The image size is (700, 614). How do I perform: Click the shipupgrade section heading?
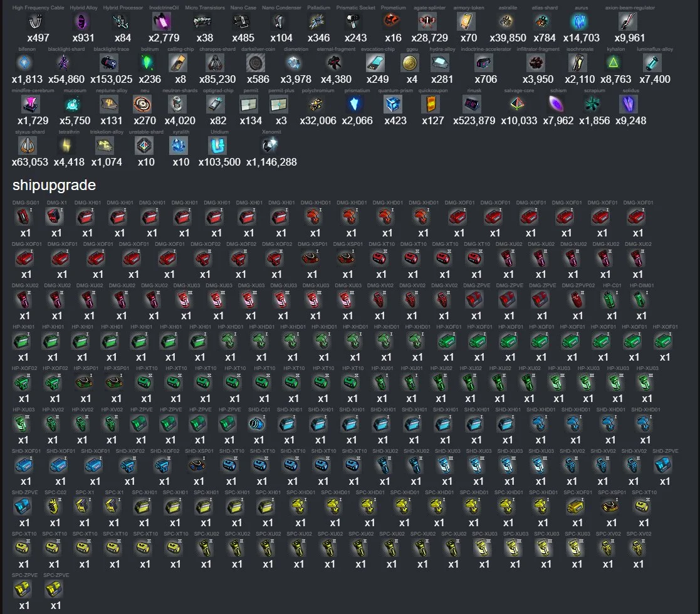[x=54, y=185]
